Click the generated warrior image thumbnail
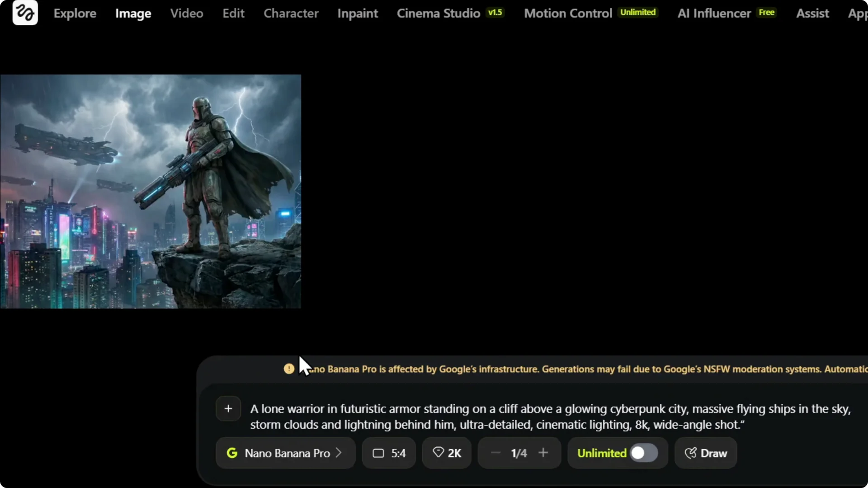 click(151, 191)
